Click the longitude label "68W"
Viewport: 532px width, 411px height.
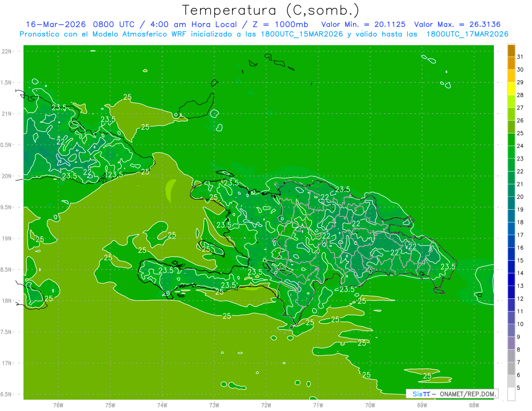click(x=474, y=405)
